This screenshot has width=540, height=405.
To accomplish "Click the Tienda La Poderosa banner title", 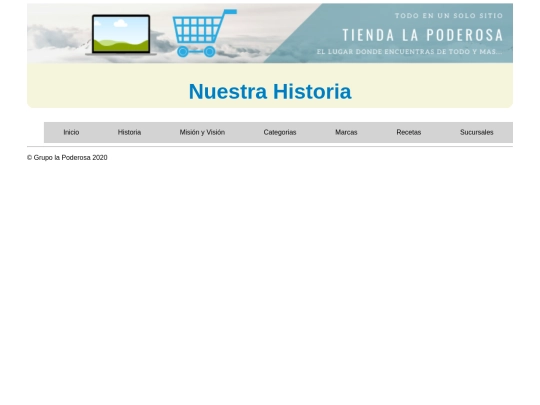I will (x=423, y=35).
